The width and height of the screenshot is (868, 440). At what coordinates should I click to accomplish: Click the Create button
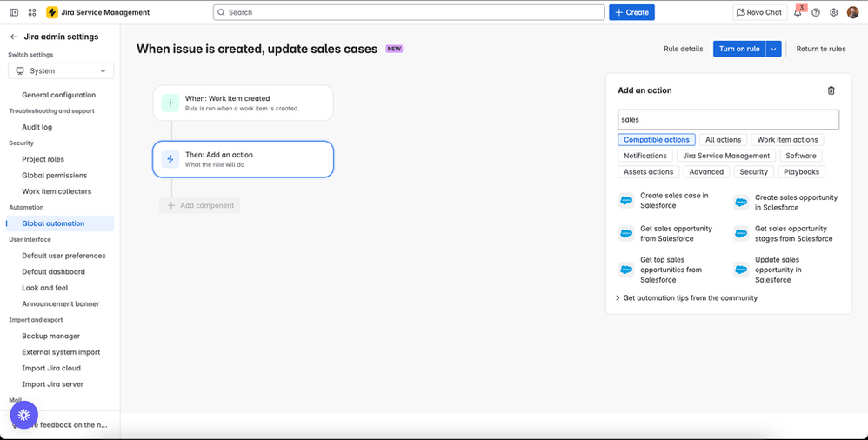point(631,12)
